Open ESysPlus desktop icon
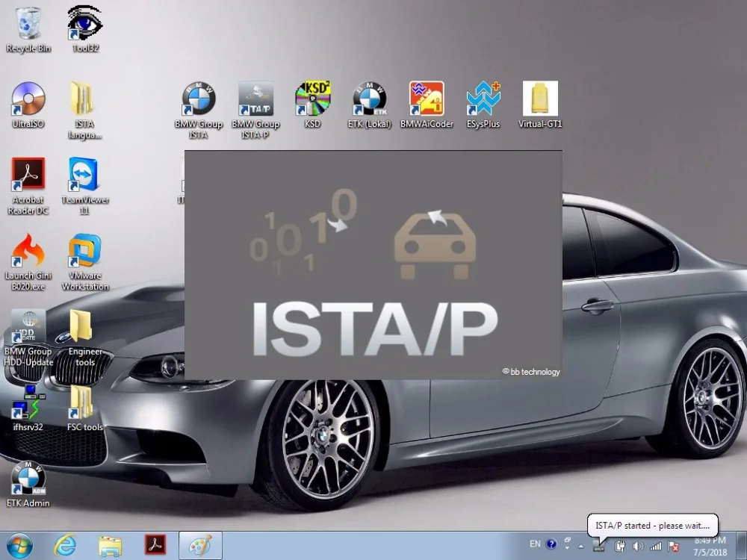 (483, 100)
